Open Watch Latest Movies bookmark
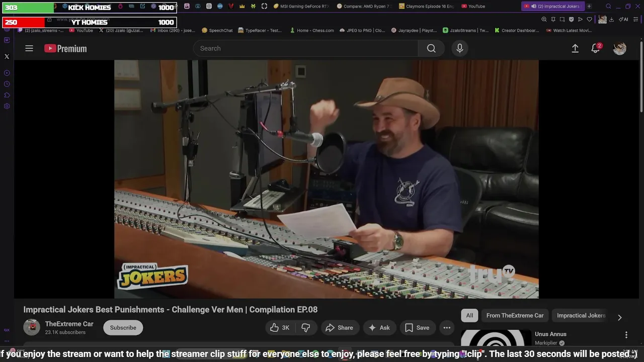 [x=569, y=30]
